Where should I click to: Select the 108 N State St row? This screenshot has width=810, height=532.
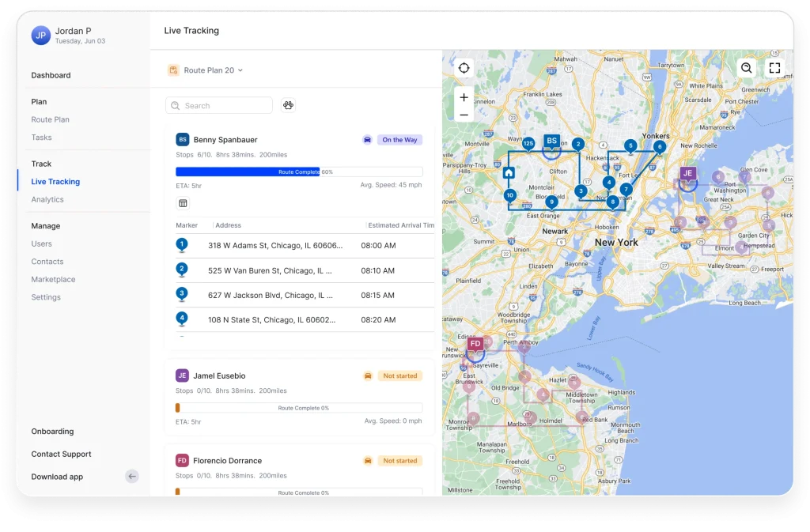305,320
